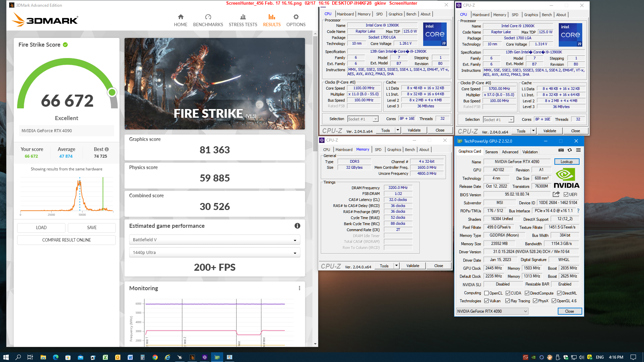Image resolution: width=644 pixels, height=362 pixels.
Task: Click the Bus Interface question mark in GPU-Z
Action: [x=578, y=211]
